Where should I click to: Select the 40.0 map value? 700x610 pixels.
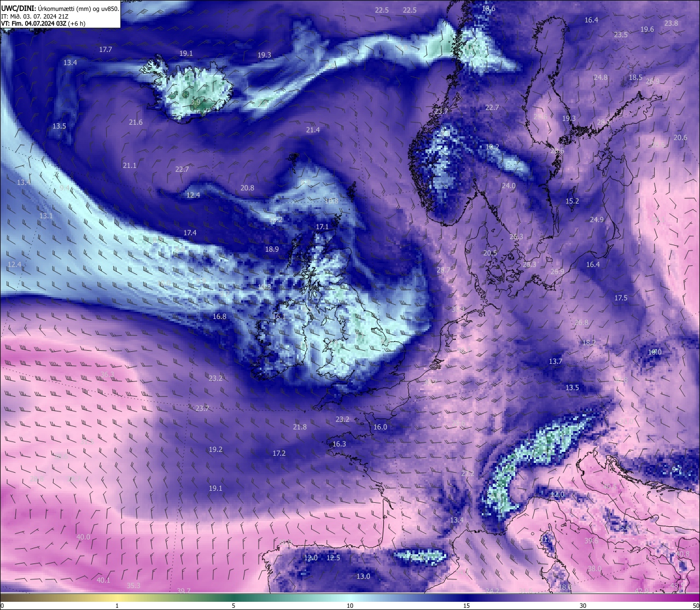pyautogui.click(x=83, y=537)
